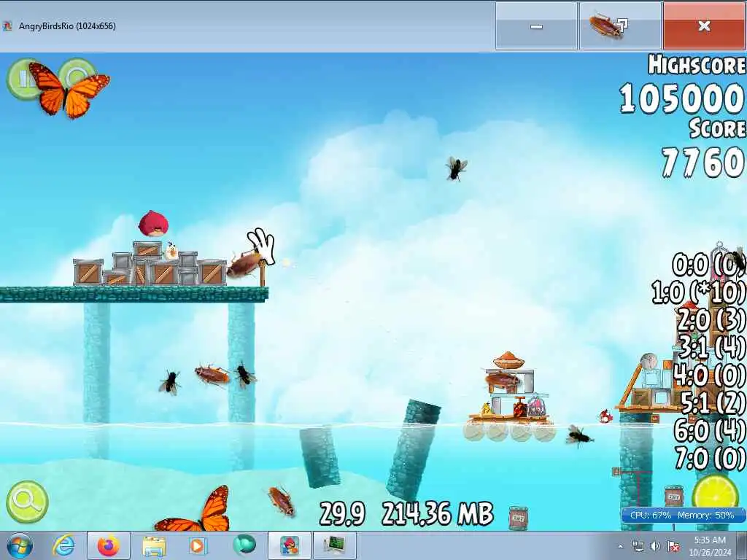
Task: Open Windows Media Player from taskbar
Action: pyautogui.click(x=197, y=545)
